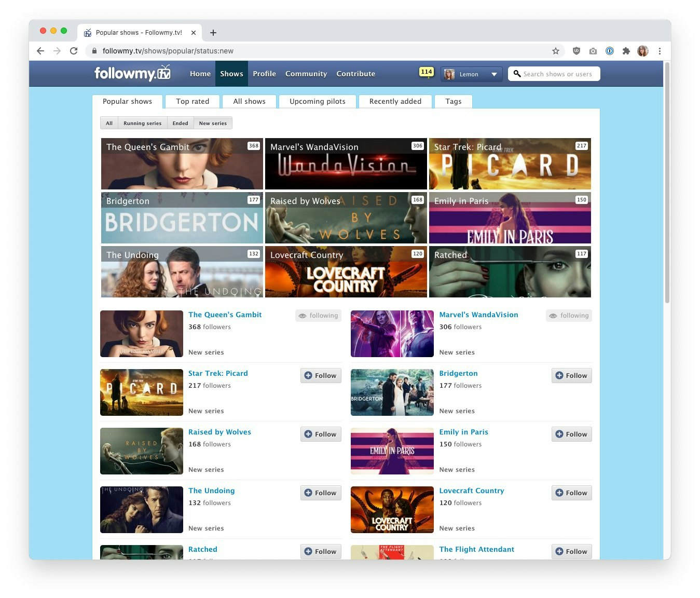
Task: Close the Popular shows browser tab
Action: point(194,33)
